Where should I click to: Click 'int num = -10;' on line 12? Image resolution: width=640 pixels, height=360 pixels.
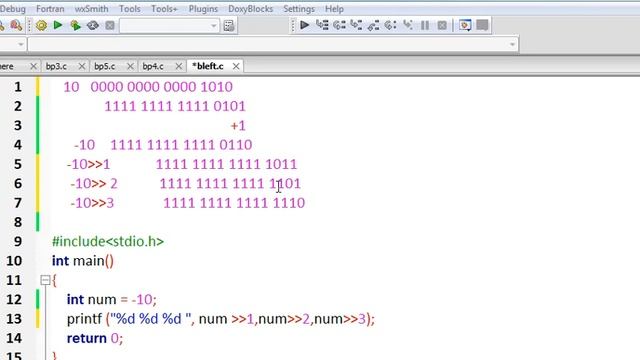click(111, 300)
